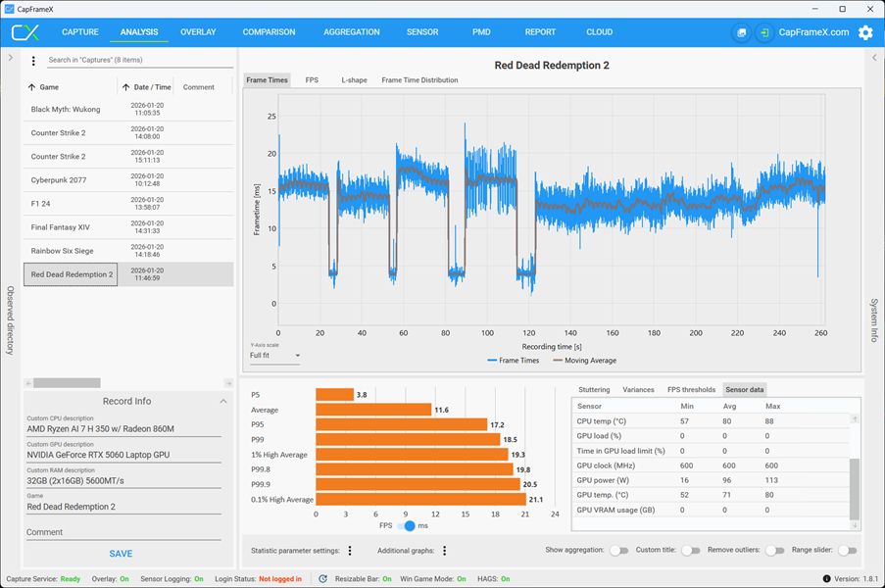Expand the Observed directory side panel
Viewport: 885px width, 588px height.
pyautogui.click(x=10, y=58)
